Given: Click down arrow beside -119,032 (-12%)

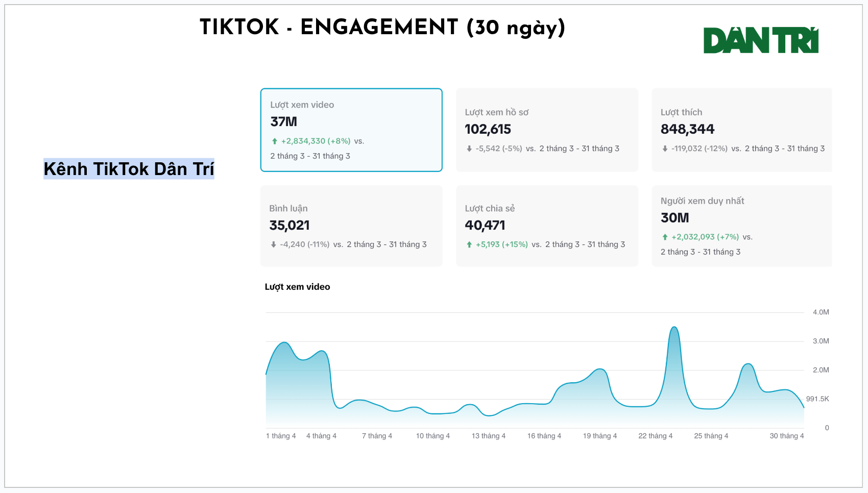Looking at the screenshot, I should click(665, 149).
